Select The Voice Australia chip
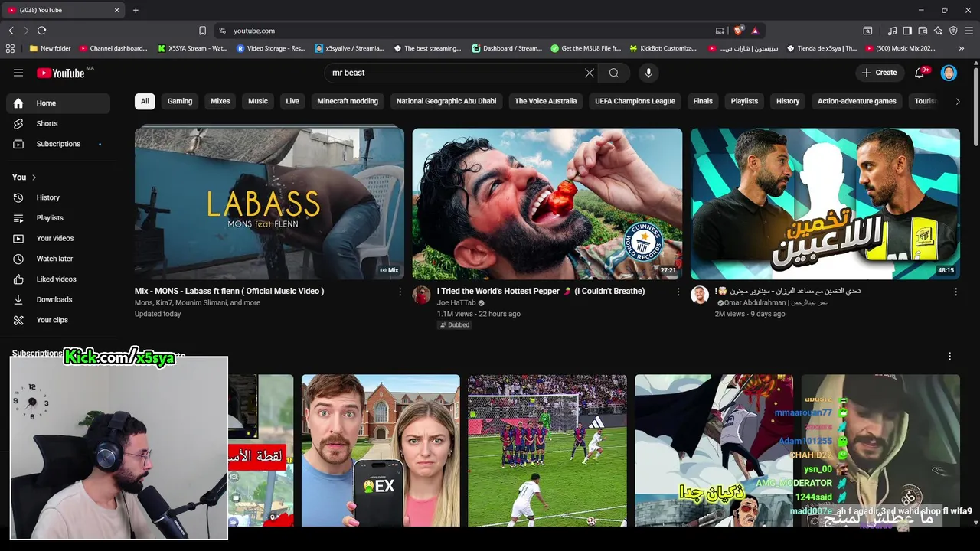The height and width of the screenshot is (551, 980). point(546,101)
